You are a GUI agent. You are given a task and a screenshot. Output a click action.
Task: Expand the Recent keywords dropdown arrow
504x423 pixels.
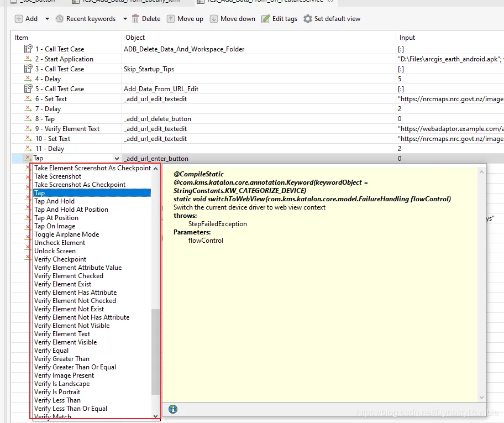click(125, 19)
